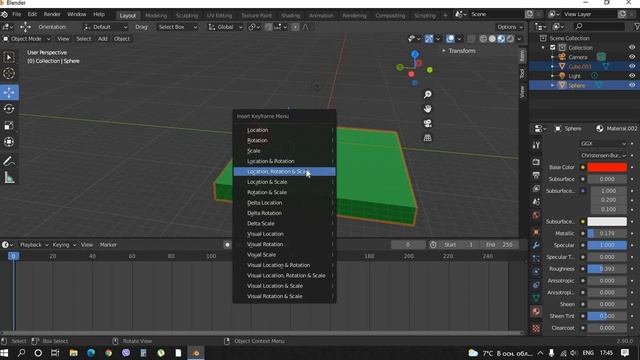640x360 pixels.
Task: Open the viewport Add menu
Action: 102,39
